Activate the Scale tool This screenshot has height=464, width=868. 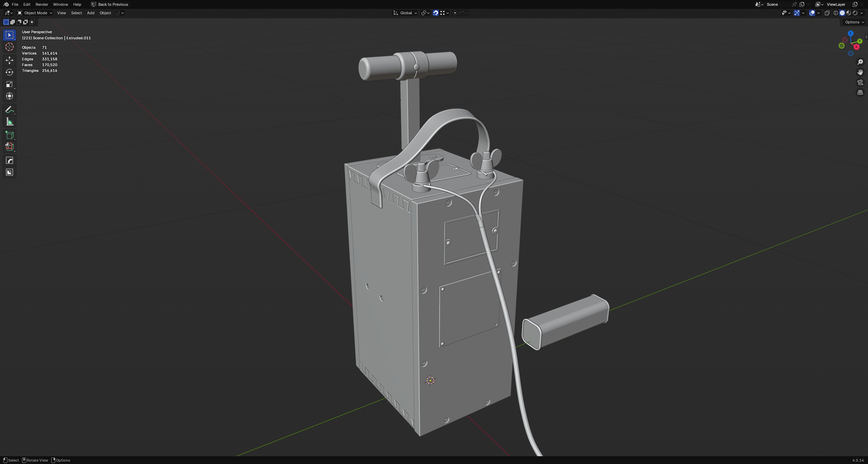click(x=9, y=84)
